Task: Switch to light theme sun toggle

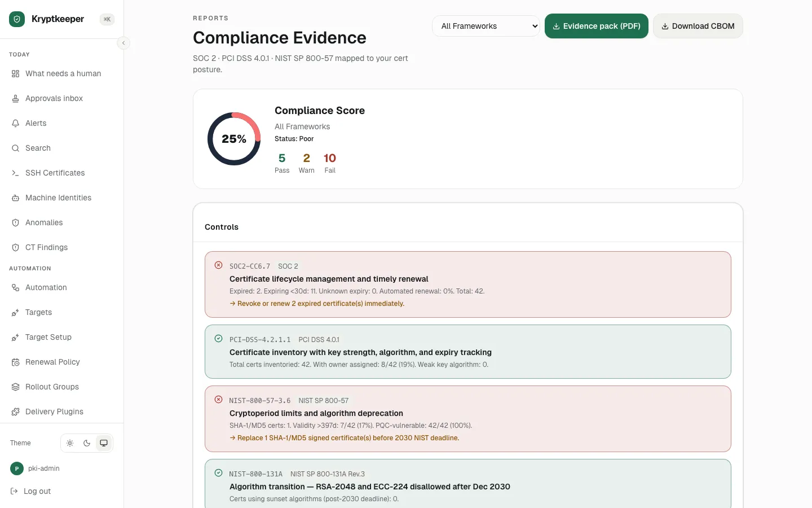Action: [70, 443]
